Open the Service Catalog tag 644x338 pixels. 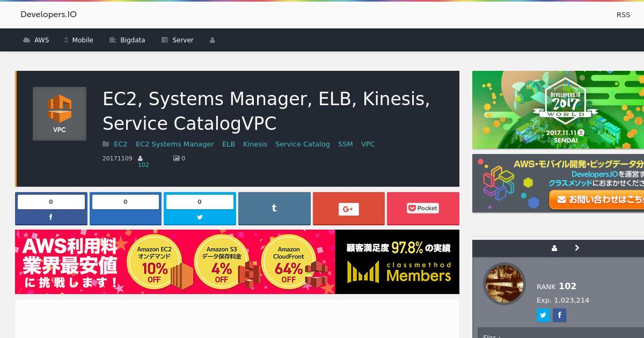pos(303,144)
